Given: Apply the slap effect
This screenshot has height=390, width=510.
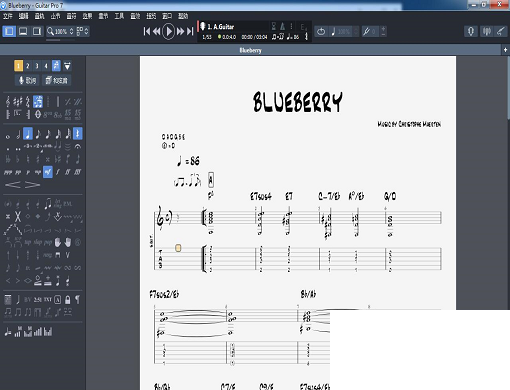Looking at the screenshot, I should point(38,242).
